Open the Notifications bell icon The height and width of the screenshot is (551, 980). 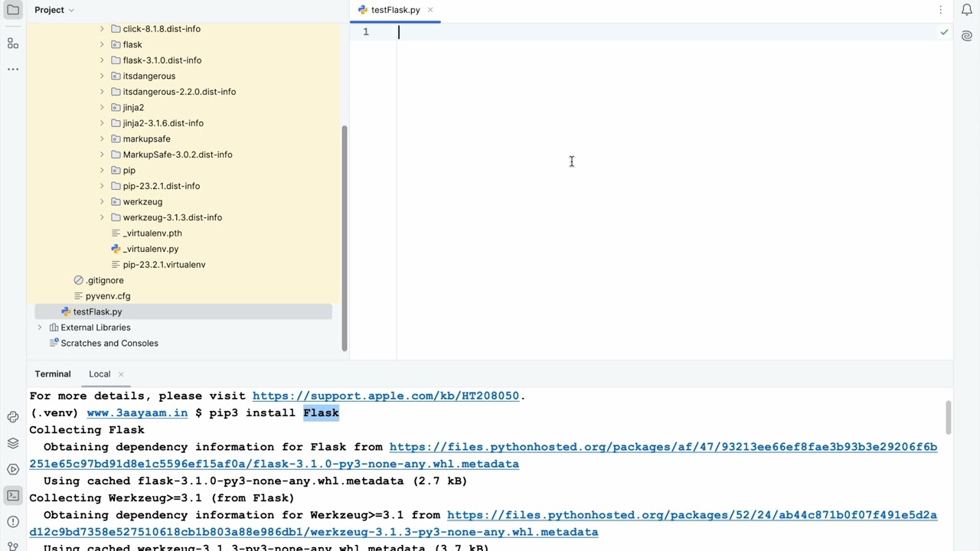click(966, 10)
